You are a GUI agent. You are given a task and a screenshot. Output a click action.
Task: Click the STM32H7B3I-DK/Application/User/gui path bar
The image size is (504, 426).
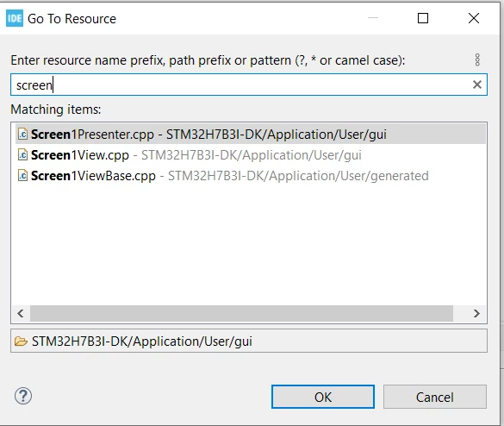[x=249, y=341]
